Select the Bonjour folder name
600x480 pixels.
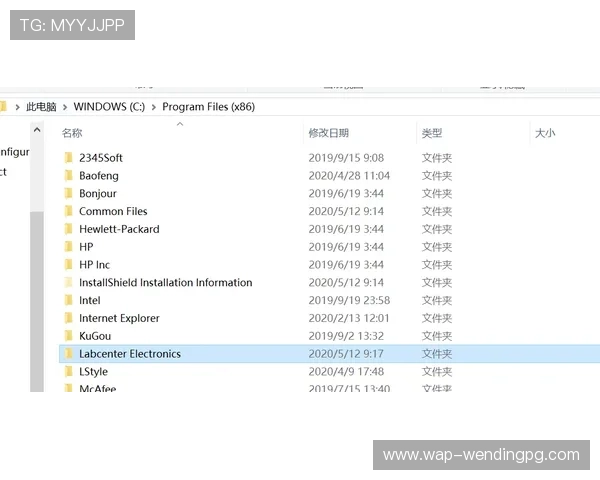(98, 193)
